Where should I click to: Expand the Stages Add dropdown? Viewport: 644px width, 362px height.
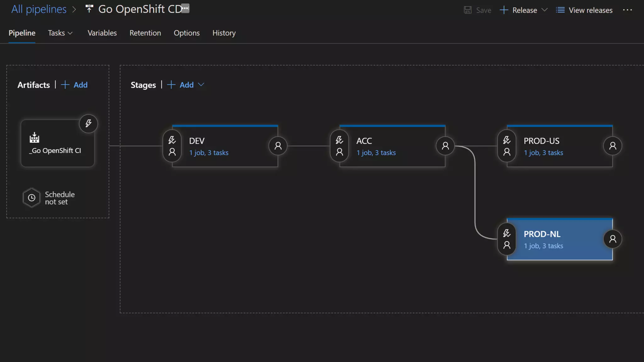pyautogui.click(x=201, y=85)
